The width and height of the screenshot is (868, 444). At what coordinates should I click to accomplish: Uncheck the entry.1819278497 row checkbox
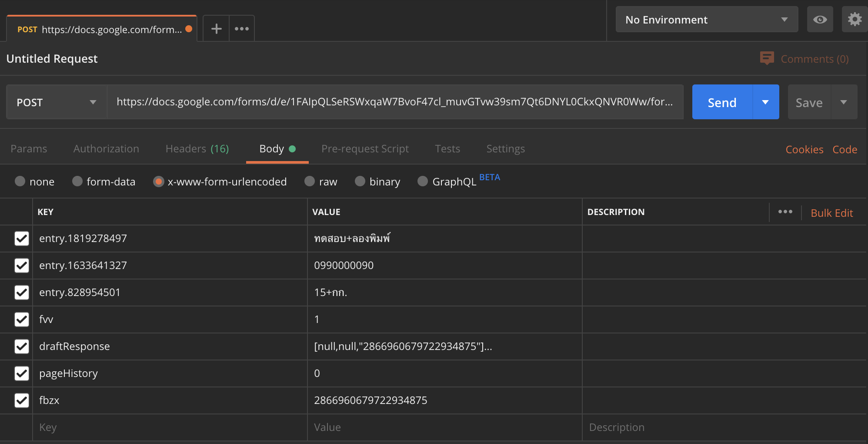pos(22,239)
